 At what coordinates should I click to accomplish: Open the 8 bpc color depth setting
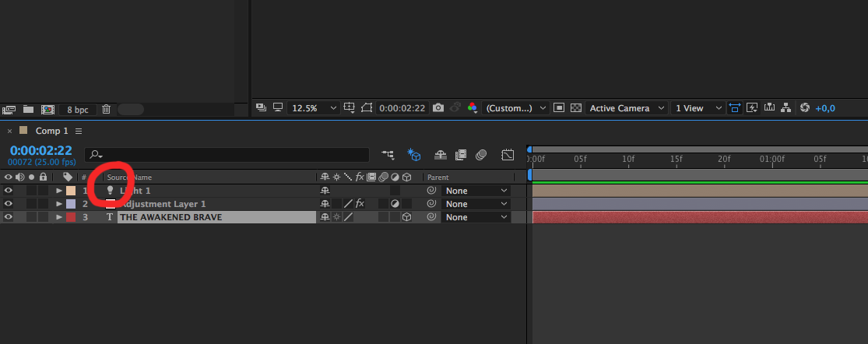pyautogui.click(x=78, y=110)
